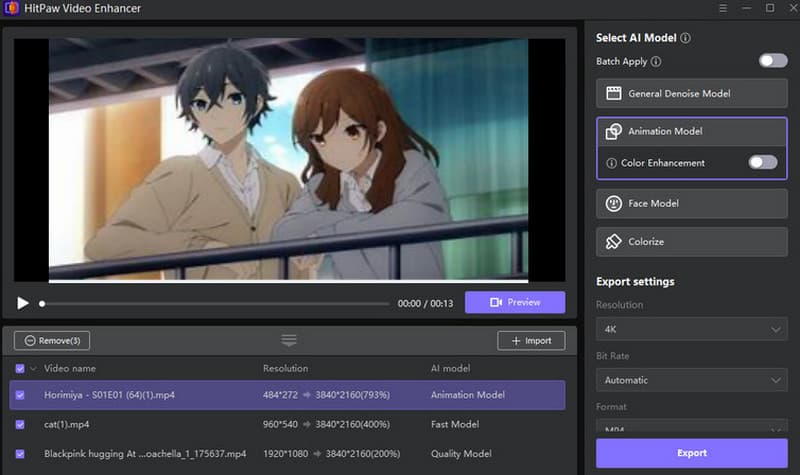This screenshot has width=800, height=475.
Task: Click the Colorize paint bucket icon
Action: click(x=614, y=242)
